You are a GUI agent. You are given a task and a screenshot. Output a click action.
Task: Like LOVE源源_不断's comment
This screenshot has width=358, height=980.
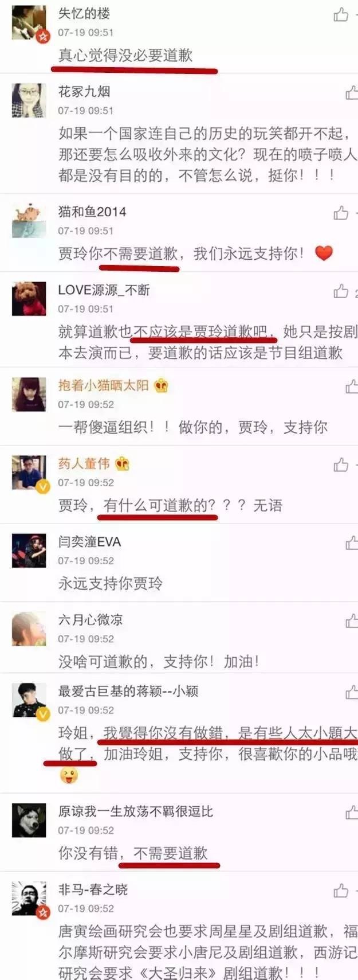pos(341,291)
